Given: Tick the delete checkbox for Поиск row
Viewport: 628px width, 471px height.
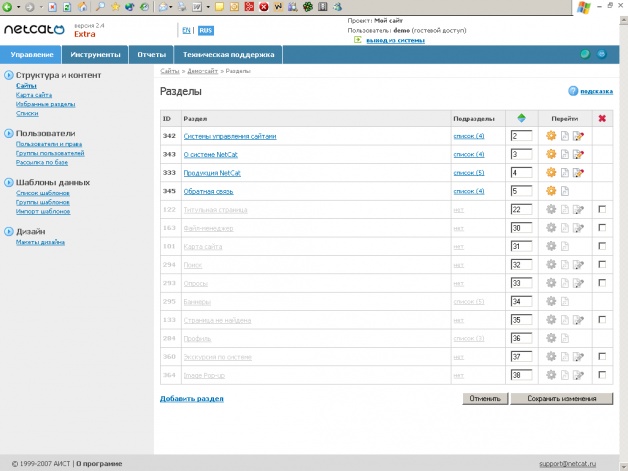Looking at the screenshot, I should pyautogui.click(x=600, y=264).
